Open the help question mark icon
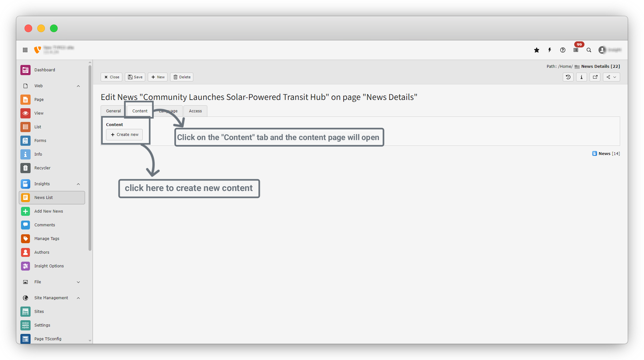644x360 pixels. (x=563, y=50)
